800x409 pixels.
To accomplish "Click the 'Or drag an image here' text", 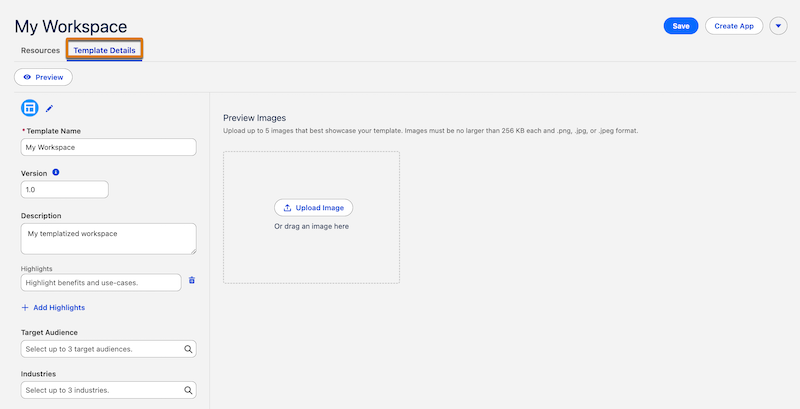I will click(x=312, y=226).
